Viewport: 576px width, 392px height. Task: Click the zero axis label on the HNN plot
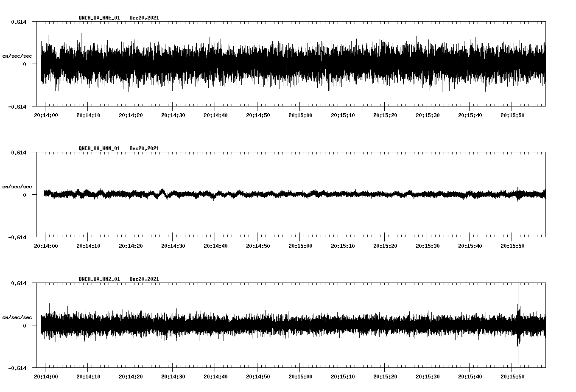(x=25, y=195)
